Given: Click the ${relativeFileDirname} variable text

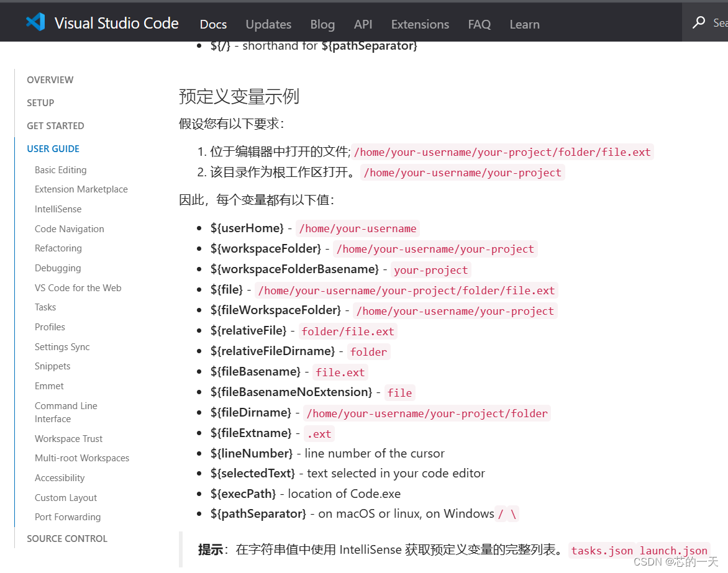Looking at the screenshot, I should coord(273,351).
